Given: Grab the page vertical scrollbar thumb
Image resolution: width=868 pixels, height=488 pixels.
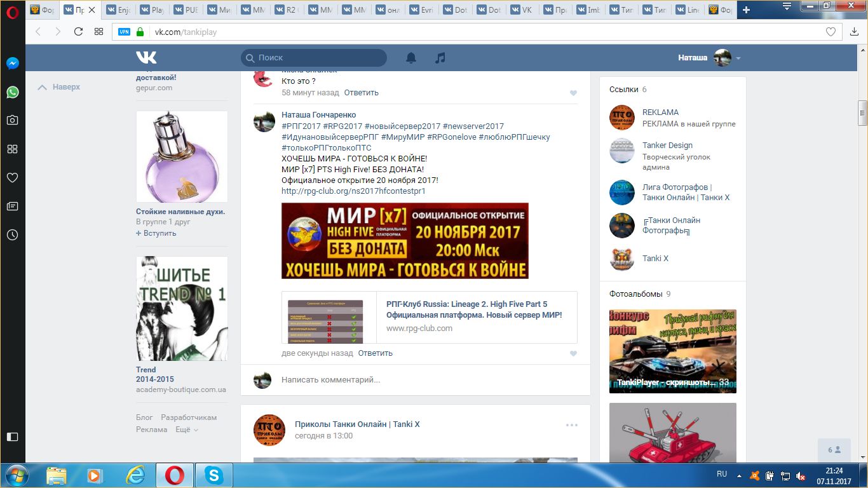Looking at the screenshot, I should tap(862, 114).
